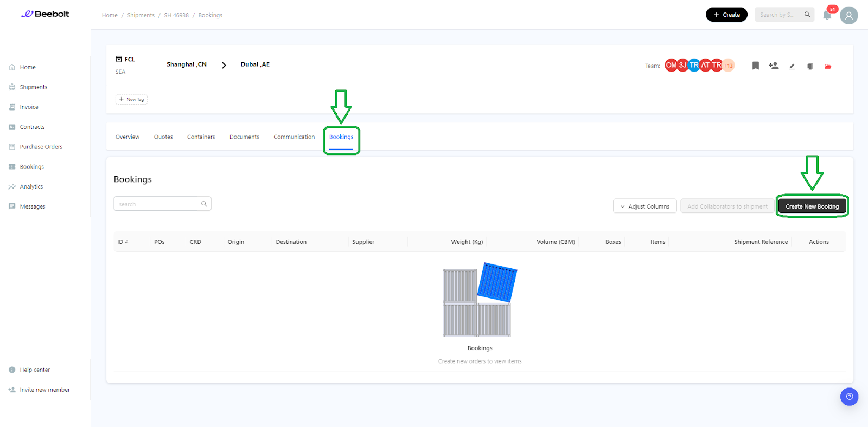Open the Documents tab
Screen dimensions: 868x427
[x=244, y=137]
